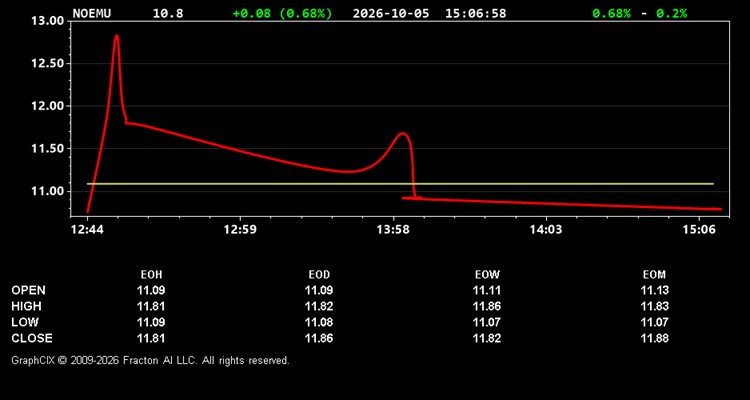Select the EOD column header
750x400 pixels.
(319, 275)
